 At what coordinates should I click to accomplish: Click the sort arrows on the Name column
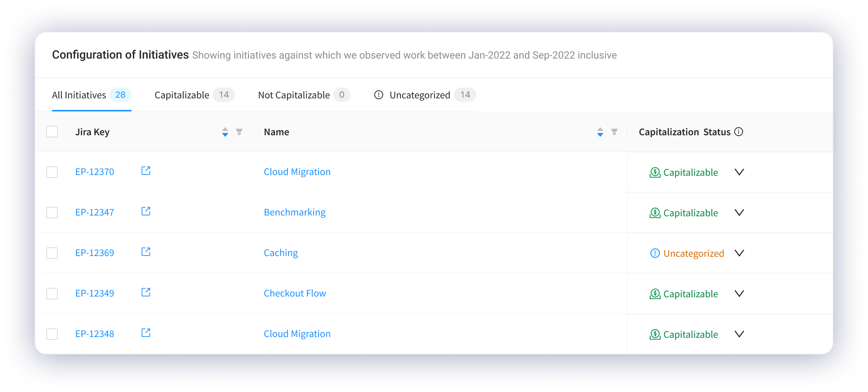point(600,132)
